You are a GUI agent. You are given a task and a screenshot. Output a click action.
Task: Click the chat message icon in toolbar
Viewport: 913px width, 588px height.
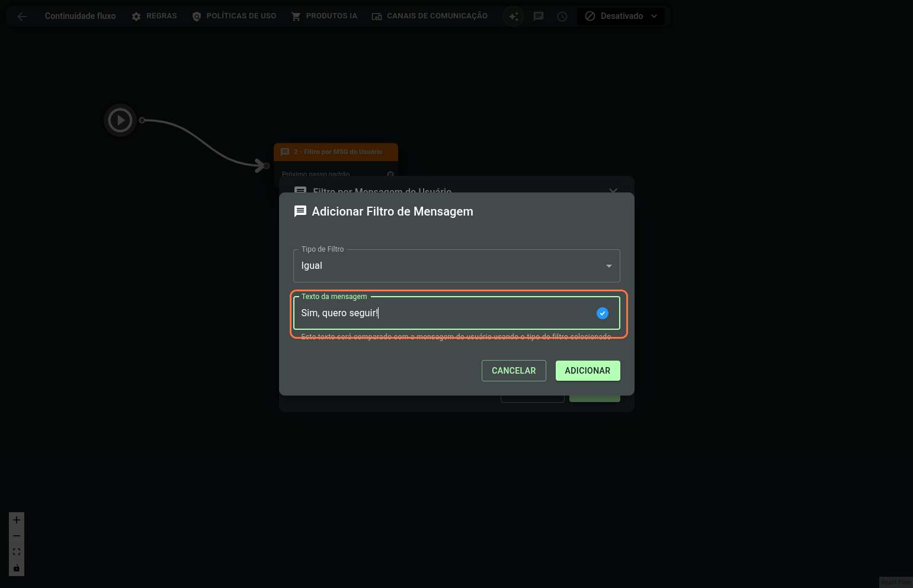pos(538,17)
